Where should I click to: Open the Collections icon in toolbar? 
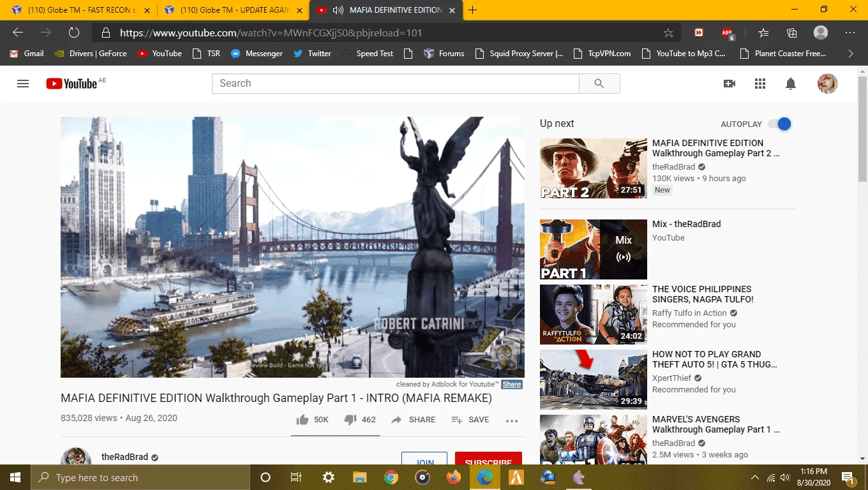pyautogui.click(x=792, y=33)
